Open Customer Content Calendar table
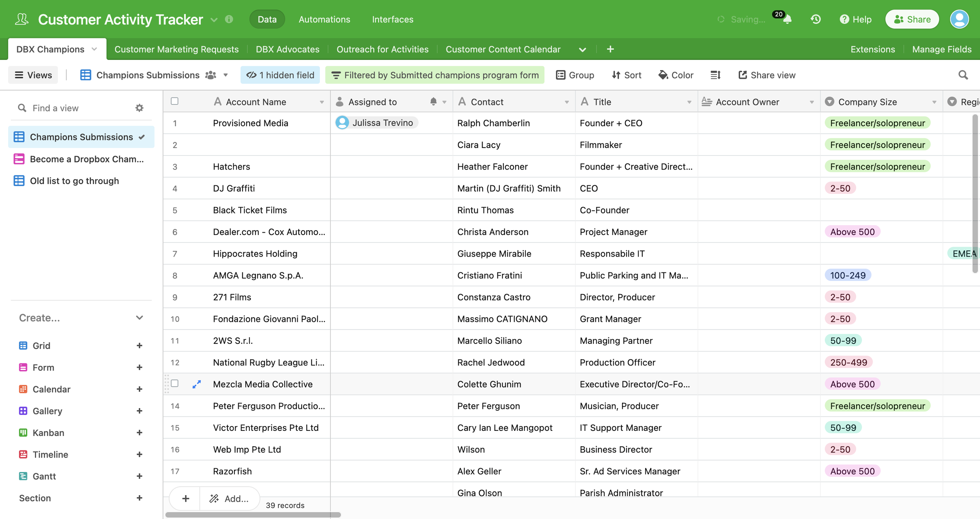This screenshot has width=980, height=519. tap(503, 49)
